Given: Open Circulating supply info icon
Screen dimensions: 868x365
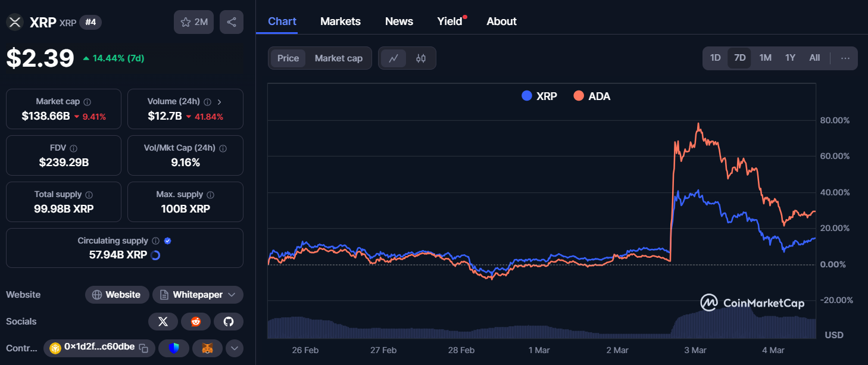Looking at the screenshot, I should [155, 241].
